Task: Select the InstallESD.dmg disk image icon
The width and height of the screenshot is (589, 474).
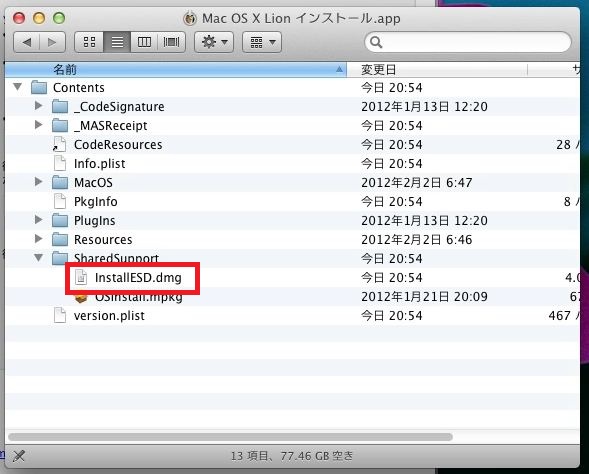Action: [x=81, y=278]
